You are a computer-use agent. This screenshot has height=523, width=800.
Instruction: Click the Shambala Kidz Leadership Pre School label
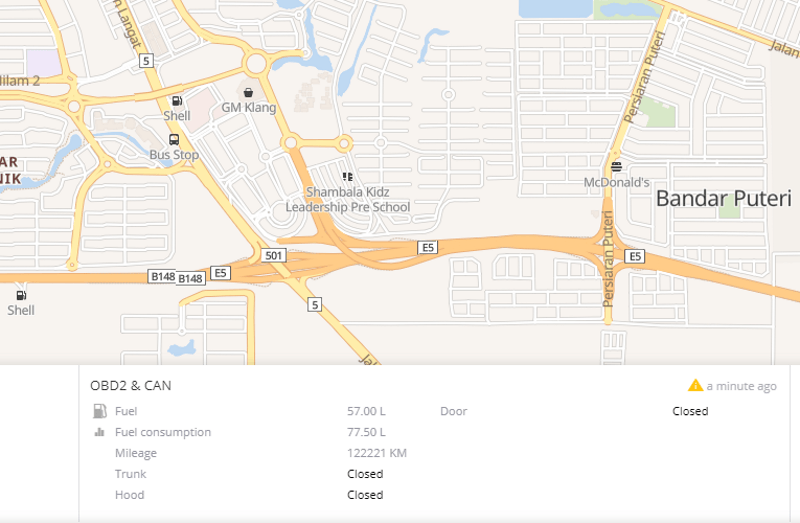(x=347, y=200)
